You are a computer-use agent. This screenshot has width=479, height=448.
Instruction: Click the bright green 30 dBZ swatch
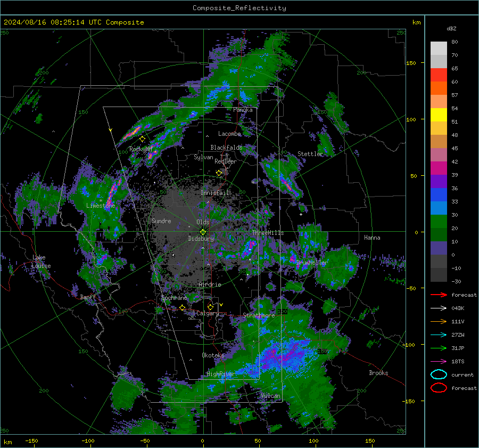[x=439, y=222]
